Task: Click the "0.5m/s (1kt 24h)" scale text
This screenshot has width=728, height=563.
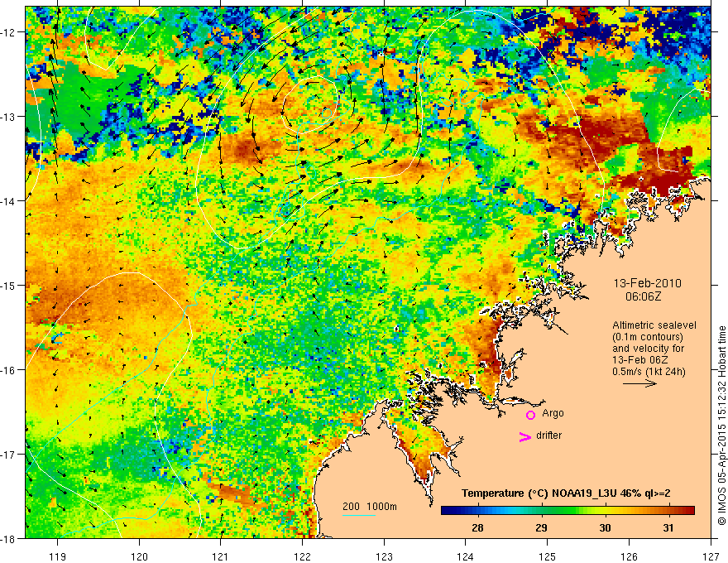Action: 649,372
